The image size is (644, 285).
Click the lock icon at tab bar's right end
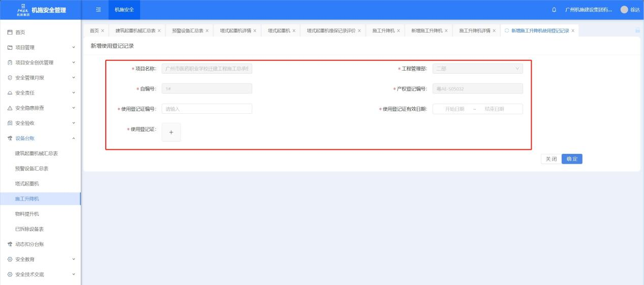pos(637,31)
